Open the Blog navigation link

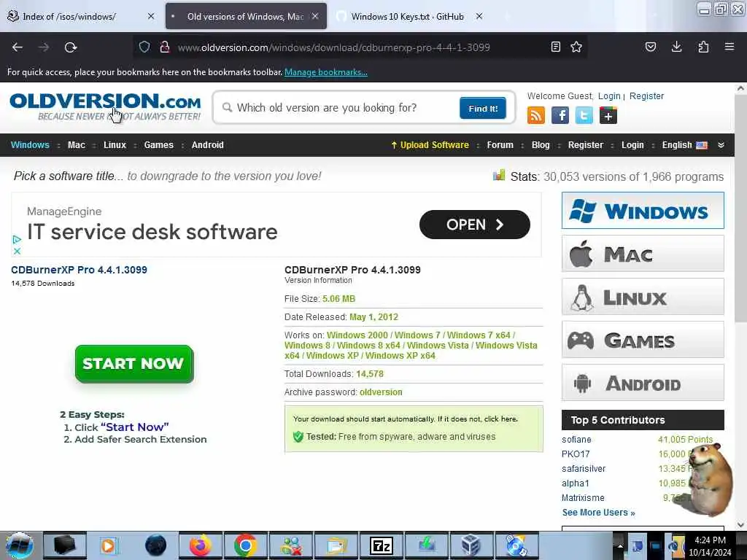tap(541, 145)
